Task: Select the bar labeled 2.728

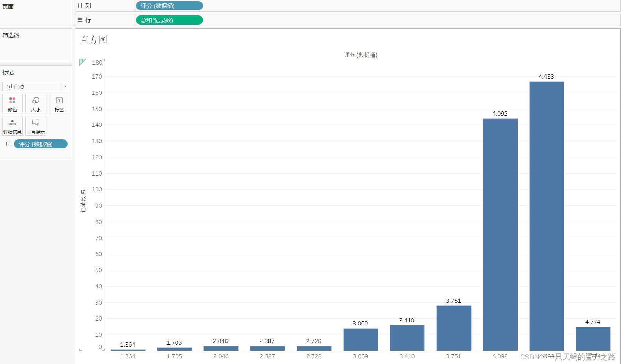Action: coord(314,349)
